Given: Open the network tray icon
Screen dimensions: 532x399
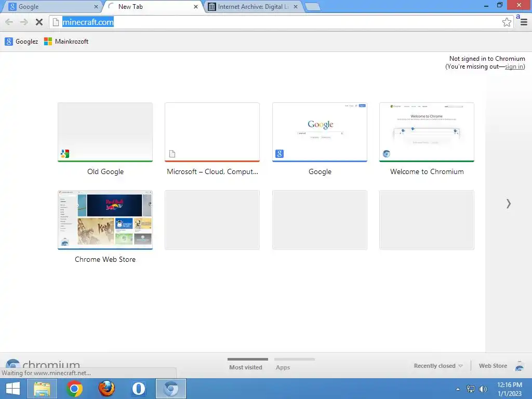Looking at the screenshot, I should (471, 389).
